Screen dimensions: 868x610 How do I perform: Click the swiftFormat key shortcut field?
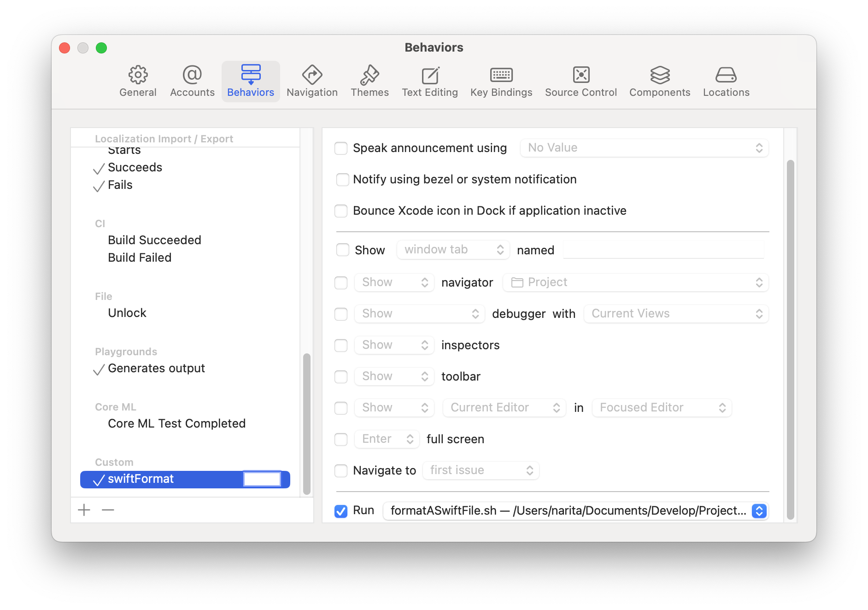coord(262,479)
